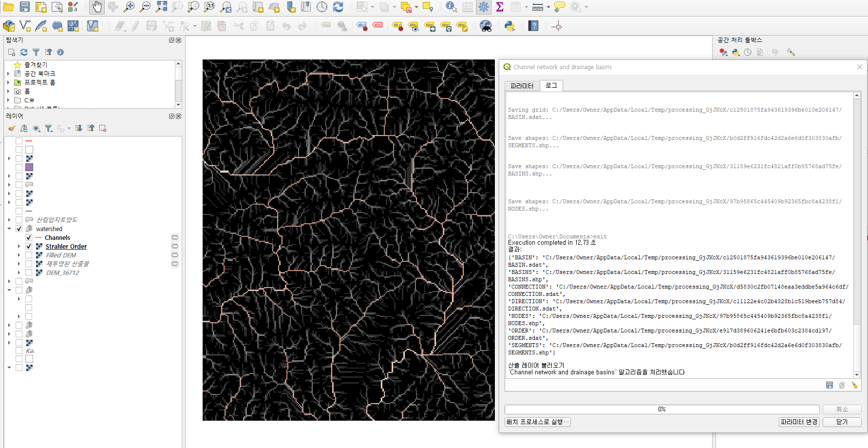Click the 닫기 button

pyautogui.click(x=842, y=422)
